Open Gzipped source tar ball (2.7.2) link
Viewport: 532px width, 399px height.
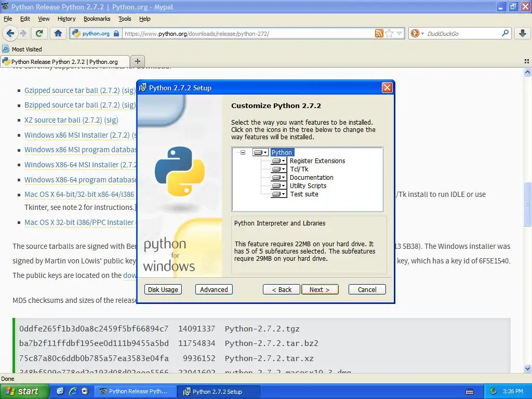(x=72, y=90)
